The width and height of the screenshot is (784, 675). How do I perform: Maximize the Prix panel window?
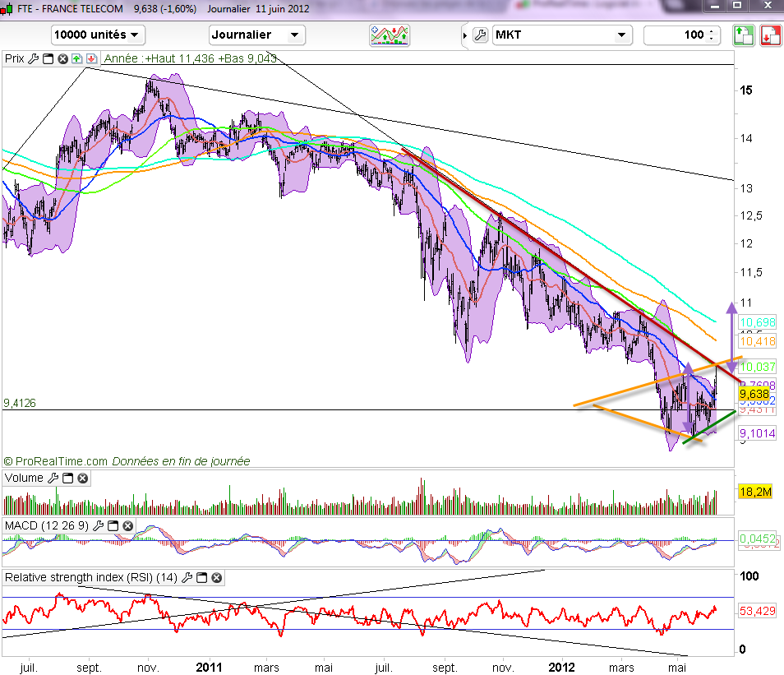point(48,58)
